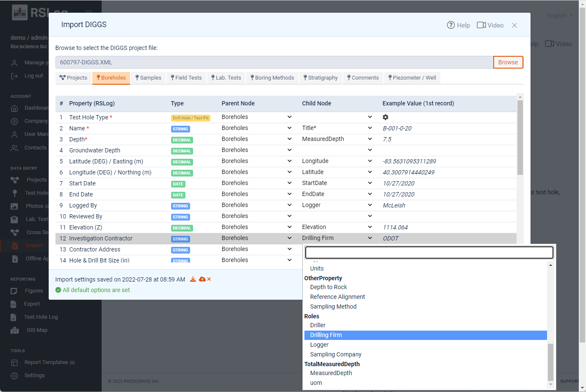Click the Projects icon under Data Entry
This screenshot has height=392, width=586.
[15, 180]
